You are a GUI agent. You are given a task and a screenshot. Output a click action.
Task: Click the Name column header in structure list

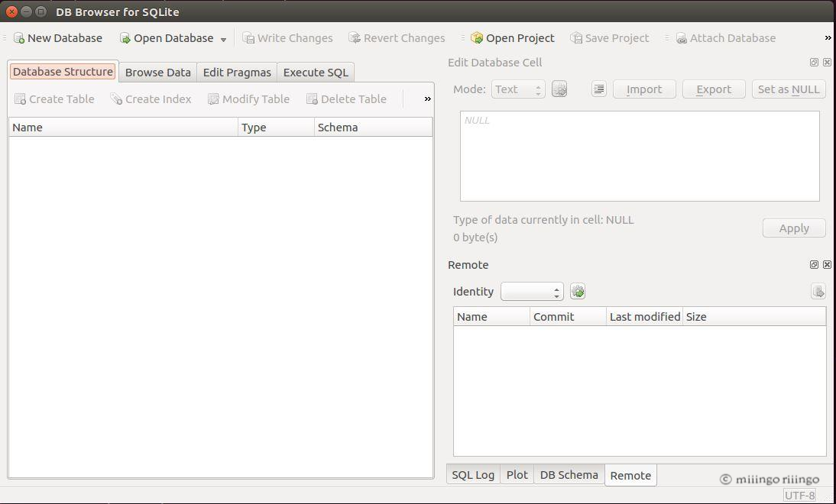pos(123,128)
